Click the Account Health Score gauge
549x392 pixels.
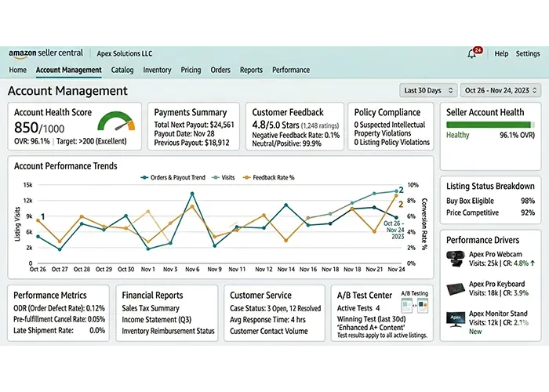pos(116,121)
